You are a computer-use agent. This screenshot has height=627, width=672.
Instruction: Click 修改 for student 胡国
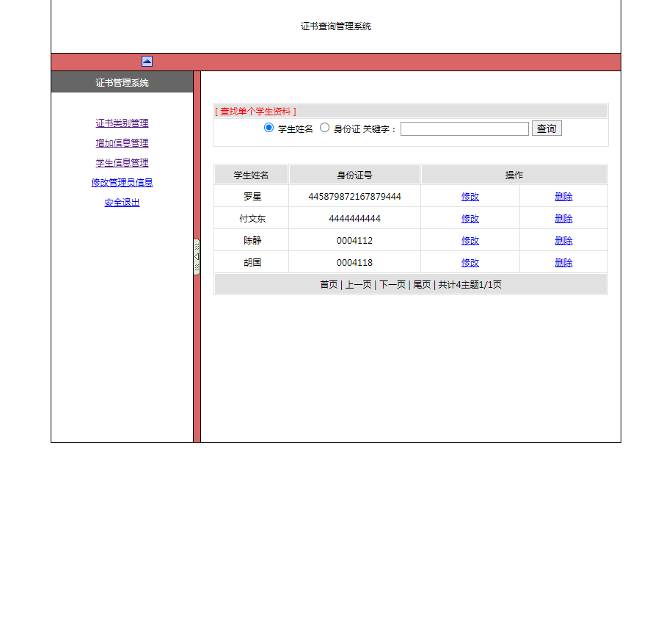tap(470, 262)
